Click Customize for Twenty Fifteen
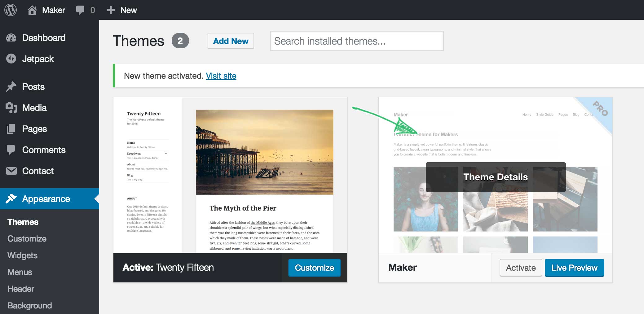 pos(315,268)
